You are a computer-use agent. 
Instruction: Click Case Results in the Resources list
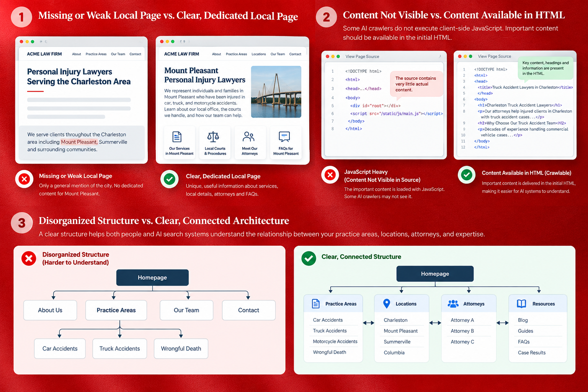[x=532, y=353]
